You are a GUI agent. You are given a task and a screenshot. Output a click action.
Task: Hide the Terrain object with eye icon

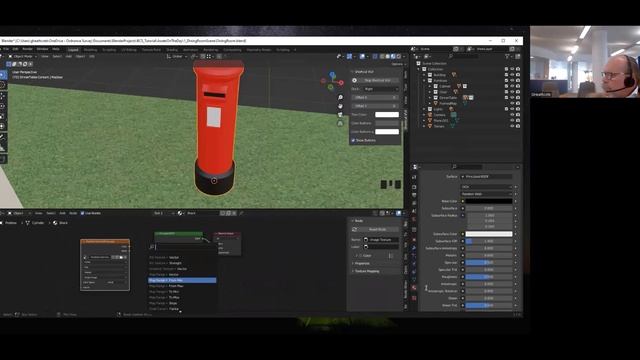(512, 127)
